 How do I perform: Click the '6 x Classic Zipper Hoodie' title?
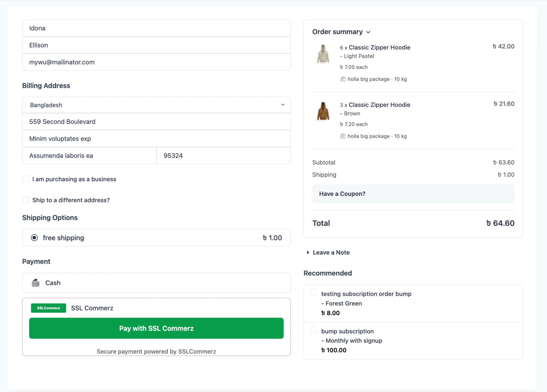[375, 48]
